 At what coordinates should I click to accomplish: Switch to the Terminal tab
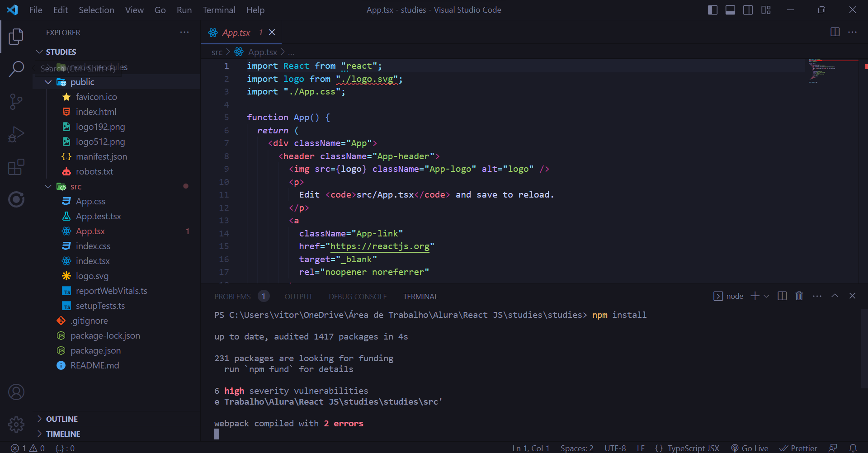pos(420,297)
